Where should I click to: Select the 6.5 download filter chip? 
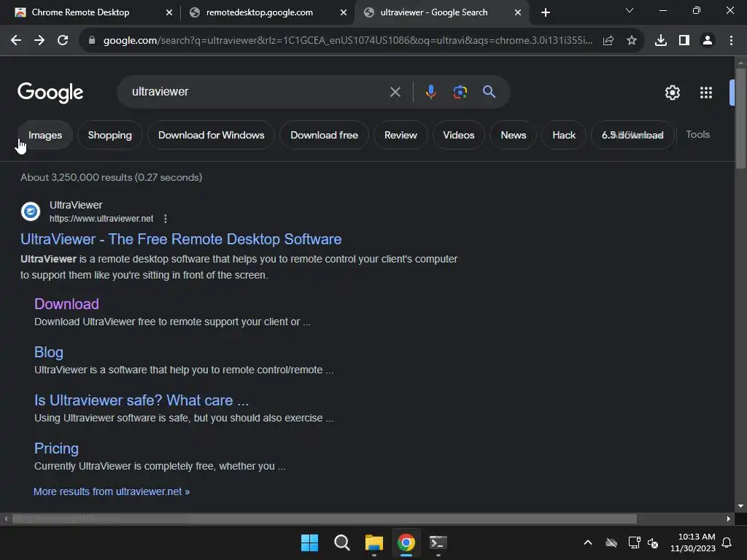coord(632,135)
